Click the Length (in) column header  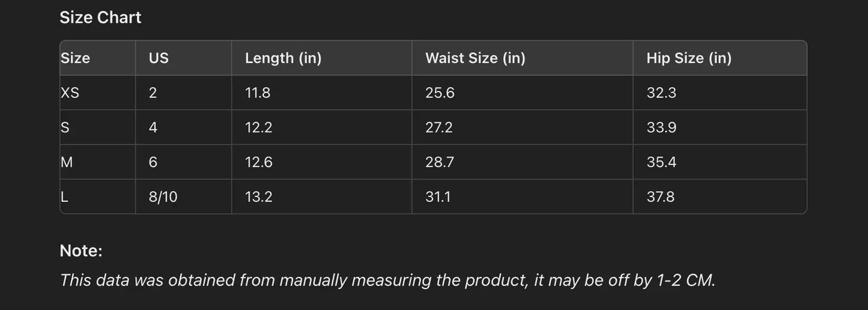click(283, 58)
